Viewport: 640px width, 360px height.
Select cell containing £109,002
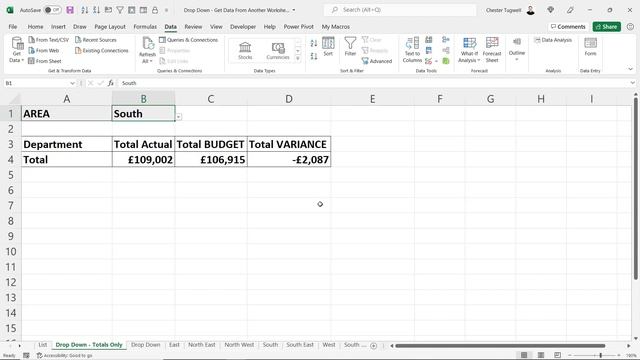point(143,160)
